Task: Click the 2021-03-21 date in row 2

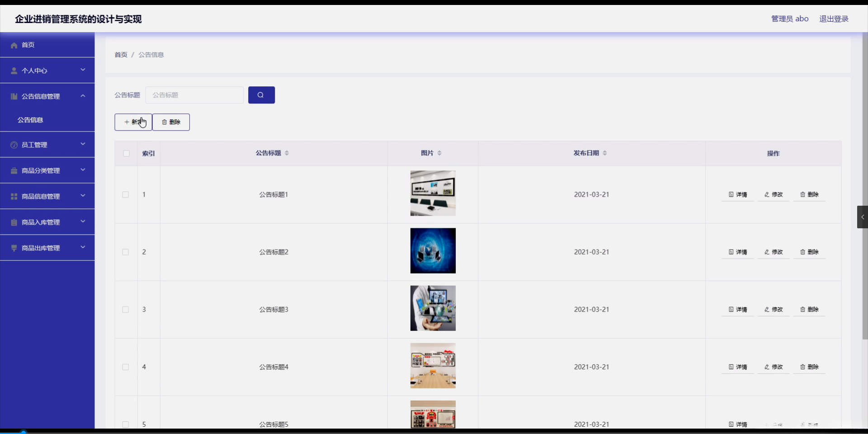Action: [x=591, y=252]
